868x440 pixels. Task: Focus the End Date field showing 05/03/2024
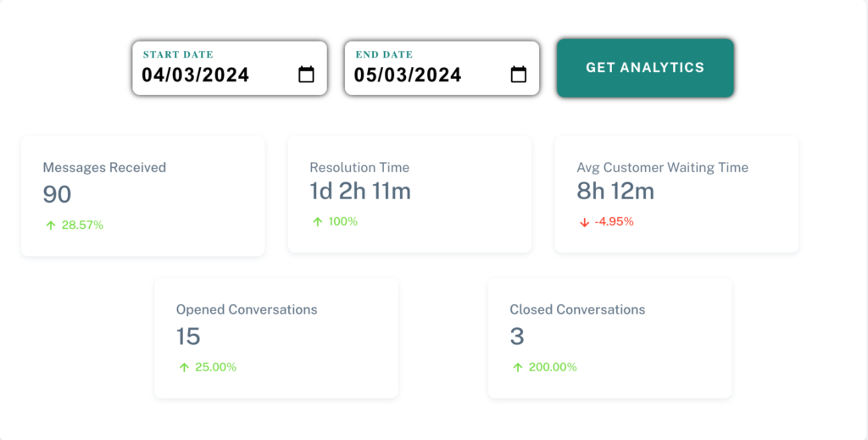(408, 75)
